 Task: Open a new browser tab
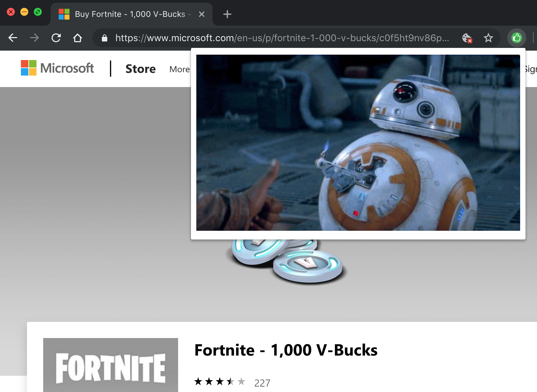[227, 14]
